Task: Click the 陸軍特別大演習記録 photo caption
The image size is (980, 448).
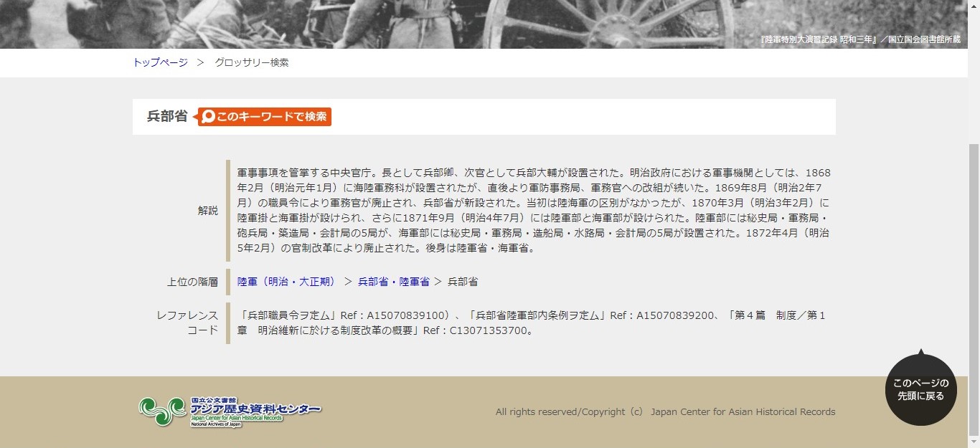Action: (x=859, y=39)
